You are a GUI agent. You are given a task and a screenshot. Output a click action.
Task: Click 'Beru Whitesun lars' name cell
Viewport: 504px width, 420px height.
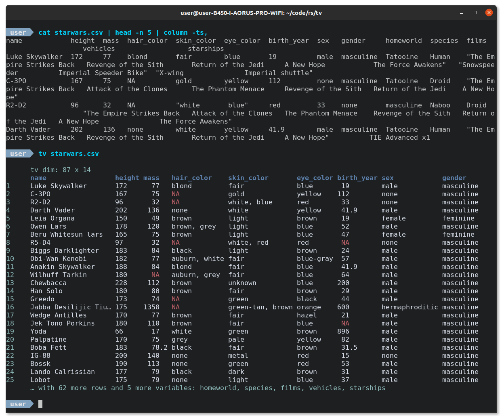click(67, 235)
